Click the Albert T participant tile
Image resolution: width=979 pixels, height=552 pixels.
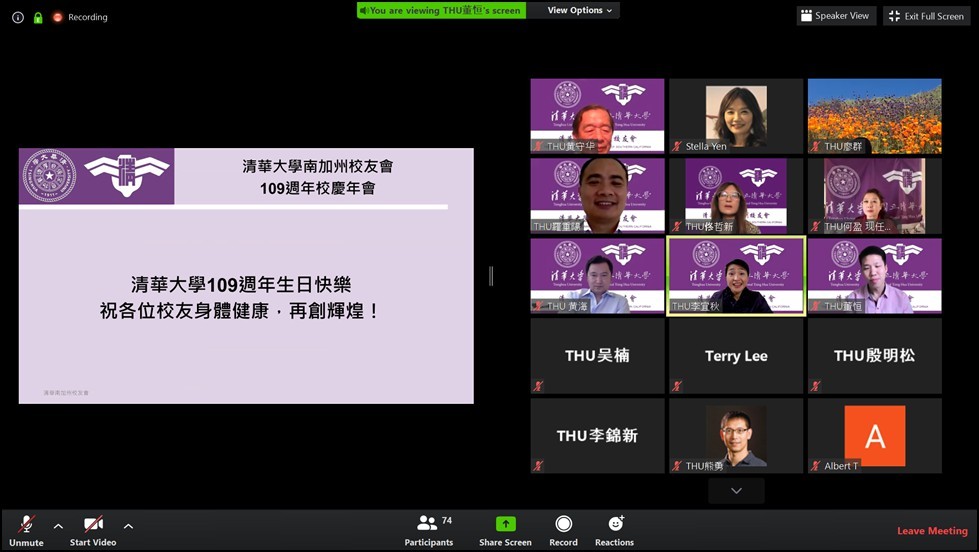pyautogui.click(x=874, y=435)
